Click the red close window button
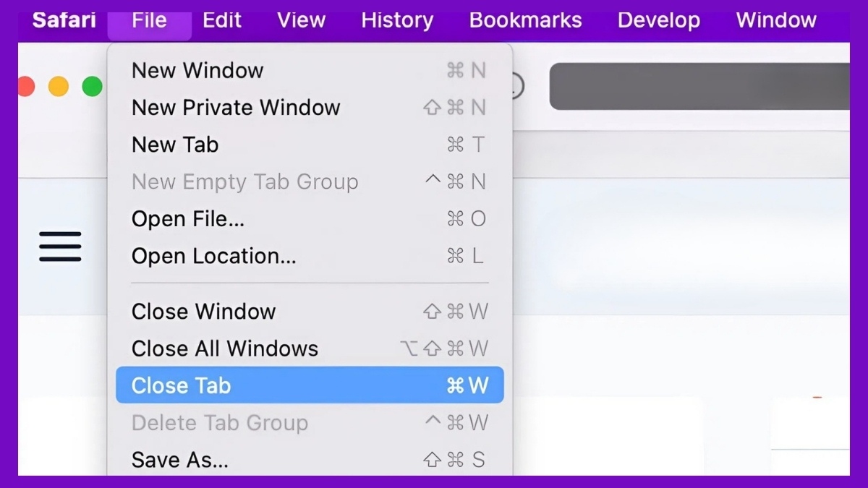Screen dimensions: 868x488 pyautogui.click(x=26, y=87)
